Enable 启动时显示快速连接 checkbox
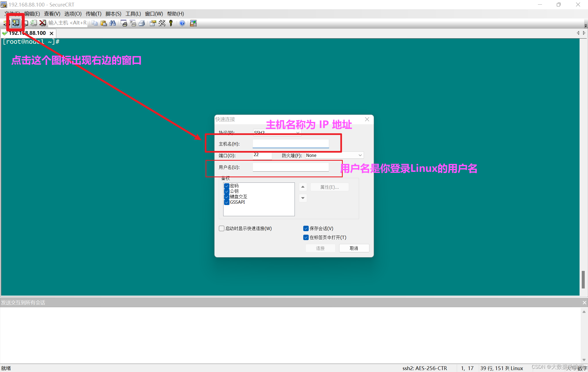Image resolution: width=588 pixels, height=372 pixels. click(x=222, y=228)
